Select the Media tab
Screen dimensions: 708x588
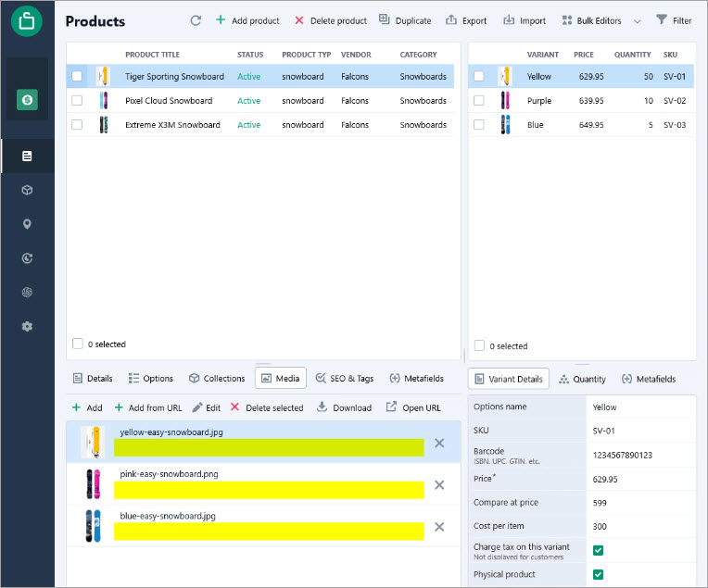[281, 378]
